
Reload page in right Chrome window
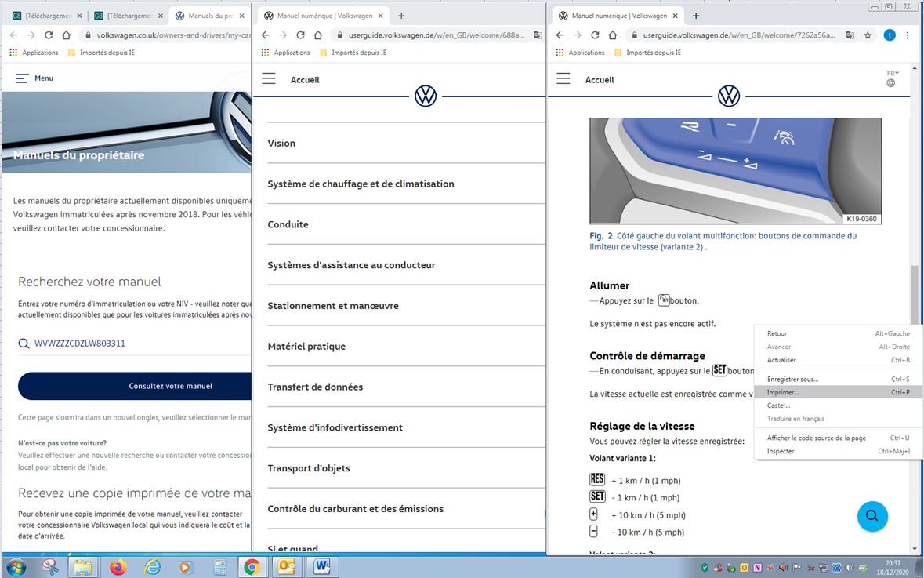[x=595, y=35]
